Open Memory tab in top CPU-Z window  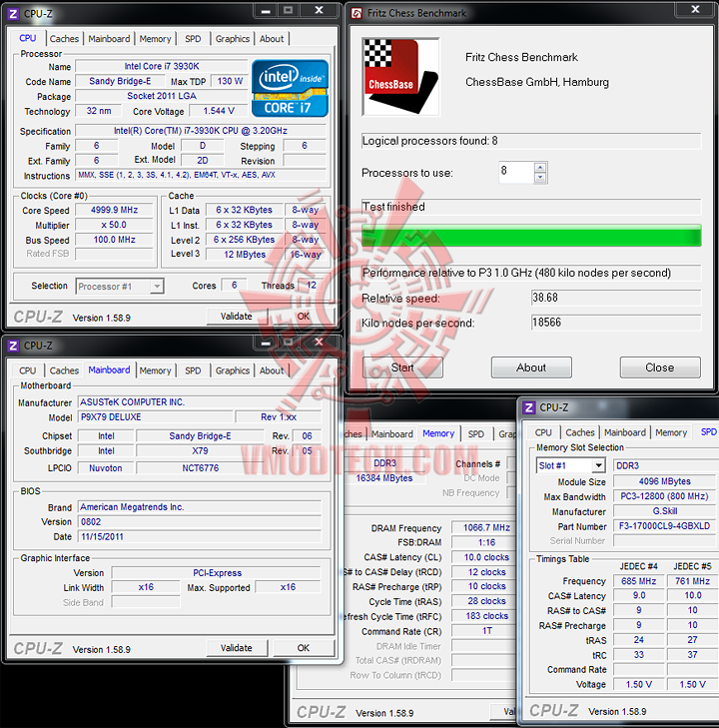[155, 39]
